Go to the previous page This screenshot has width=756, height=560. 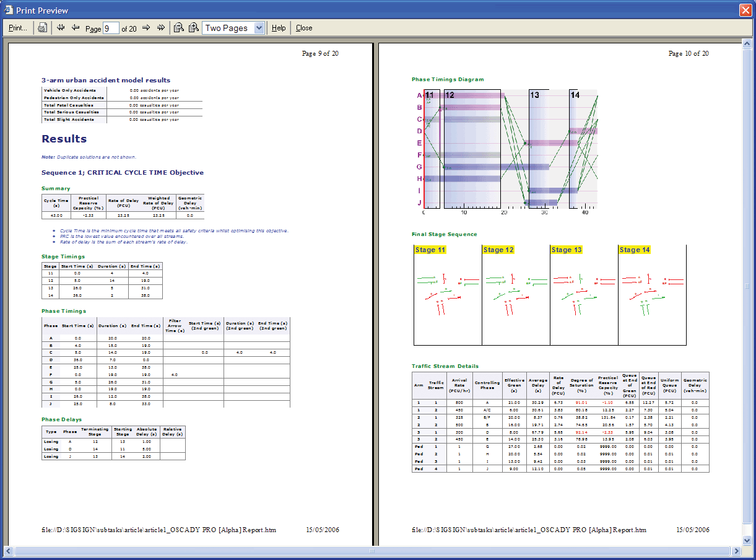[76, 28]
